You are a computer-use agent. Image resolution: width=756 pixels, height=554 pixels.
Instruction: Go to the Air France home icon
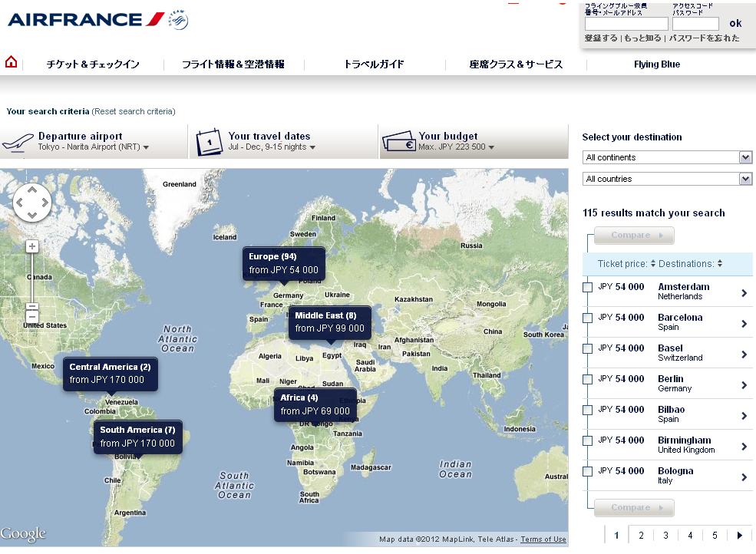pyautogui.click(x=11, y=62)
